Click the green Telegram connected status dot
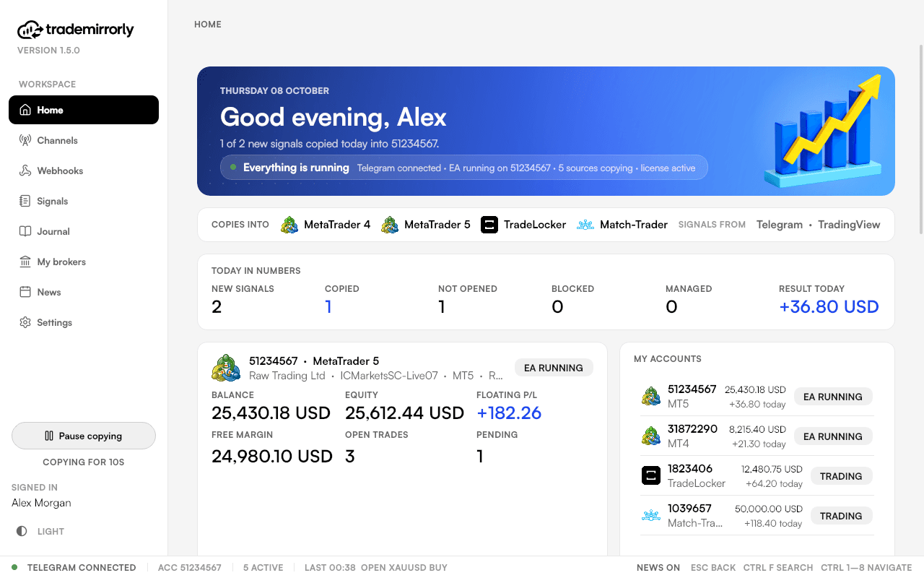924x578 pixels. tap(14, 567)
